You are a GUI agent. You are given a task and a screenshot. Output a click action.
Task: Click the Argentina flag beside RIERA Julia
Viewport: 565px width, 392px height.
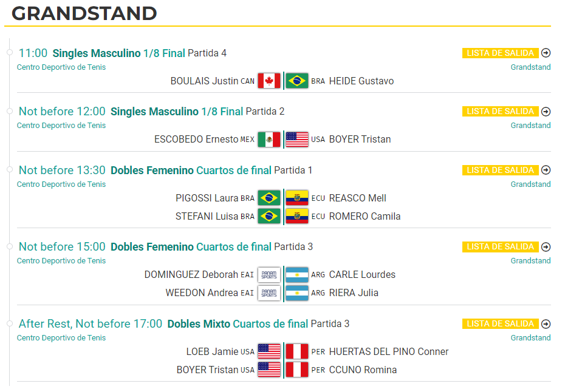point(297,293)
